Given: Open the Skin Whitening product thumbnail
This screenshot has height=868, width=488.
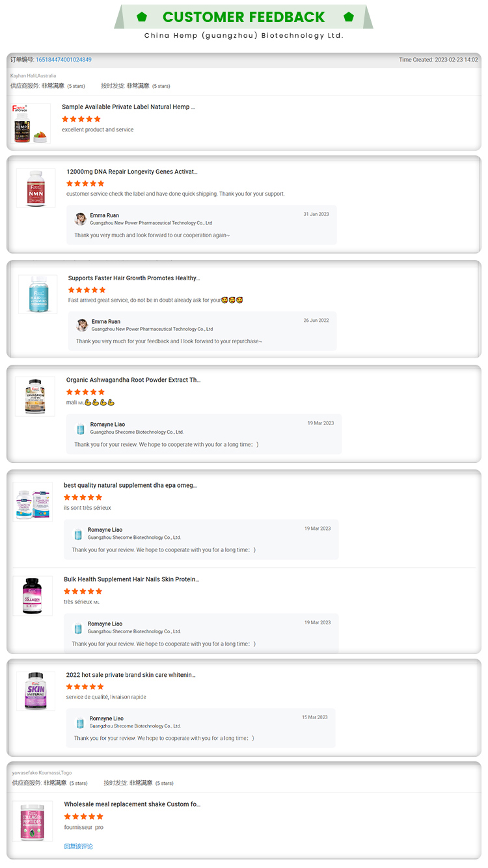Looking at the screenshot, I should (x=35, y=690).
